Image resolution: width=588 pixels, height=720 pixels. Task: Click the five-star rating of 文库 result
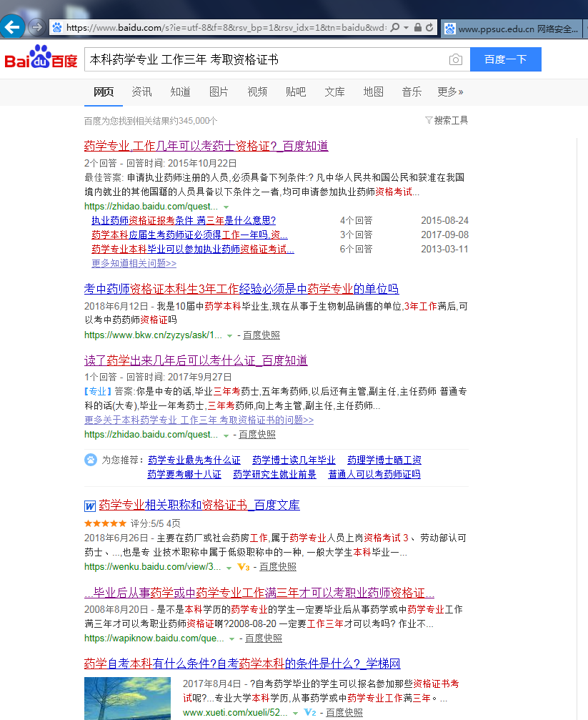pos(105,523)
